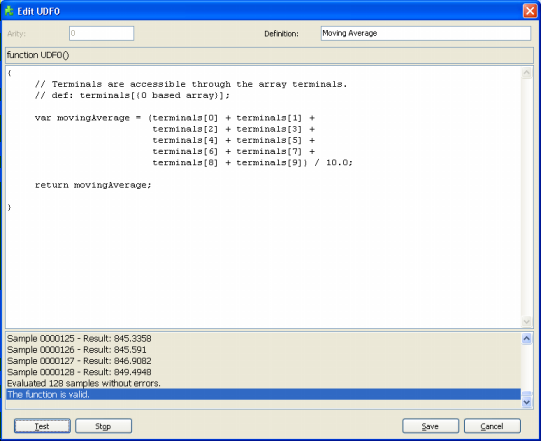541x441 pixels.
Task: Click the Test button
Action: (42, 426)
